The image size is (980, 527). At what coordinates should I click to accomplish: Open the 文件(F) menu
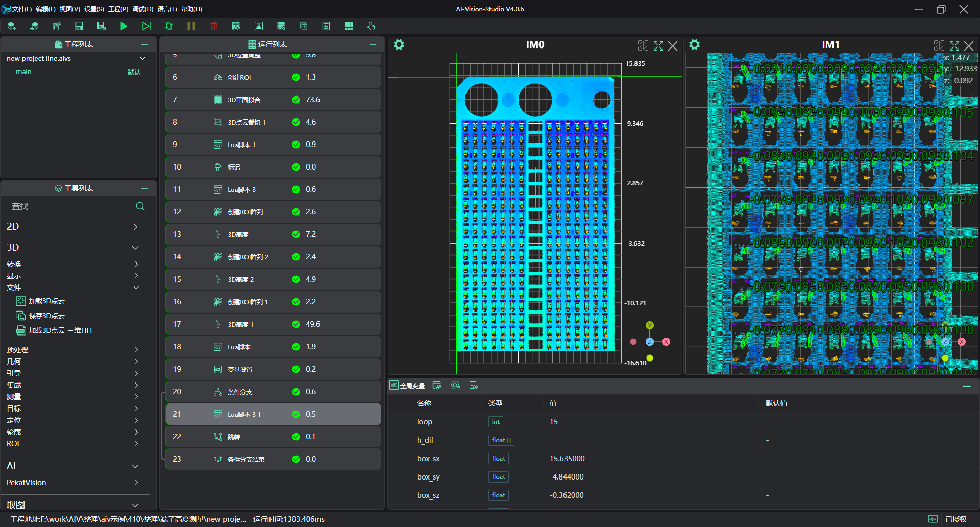(x=22, y=9)
